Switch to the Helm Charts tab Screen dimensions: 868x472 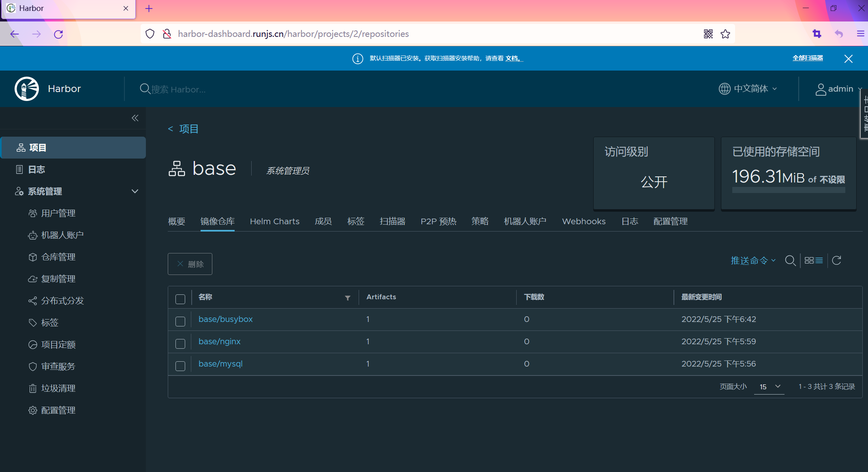tap(275, 221)
